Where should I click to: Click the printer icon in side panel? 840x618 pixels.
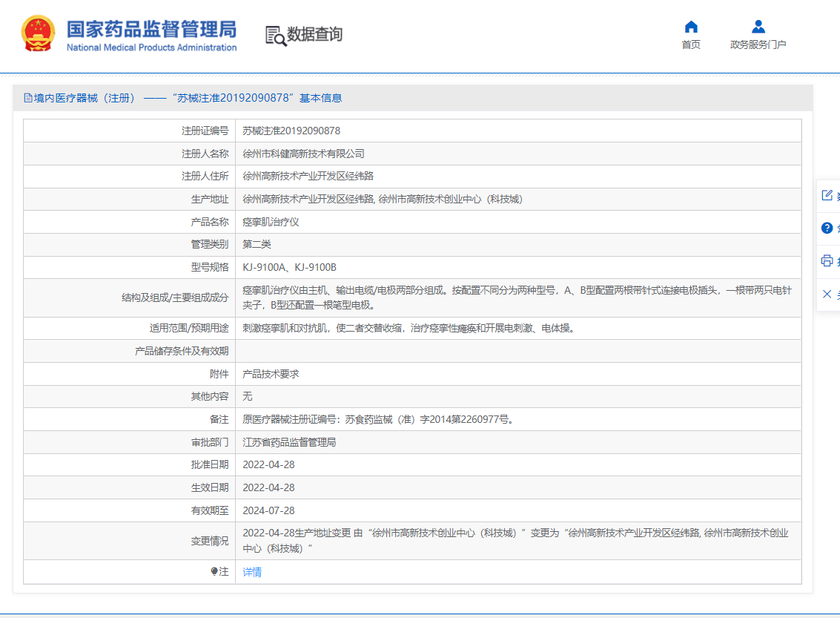tap(827, 260)
